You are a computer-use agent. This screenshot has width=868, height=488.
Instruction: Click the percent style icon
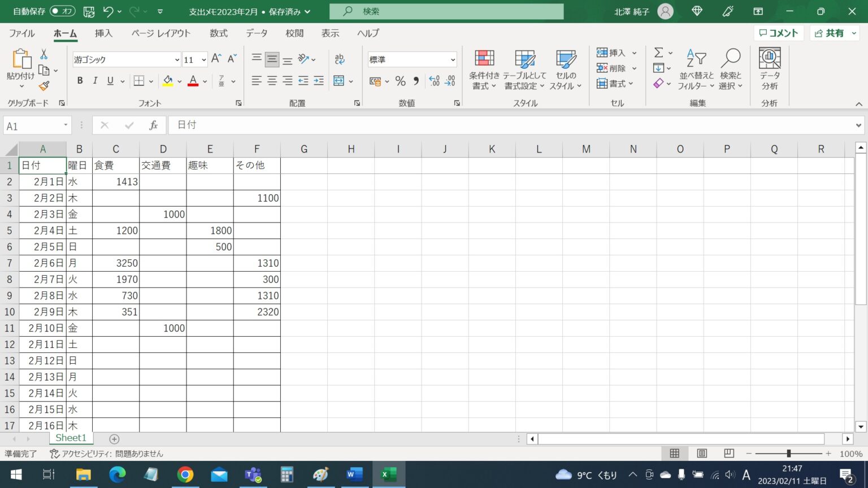(x=400, y=81)
